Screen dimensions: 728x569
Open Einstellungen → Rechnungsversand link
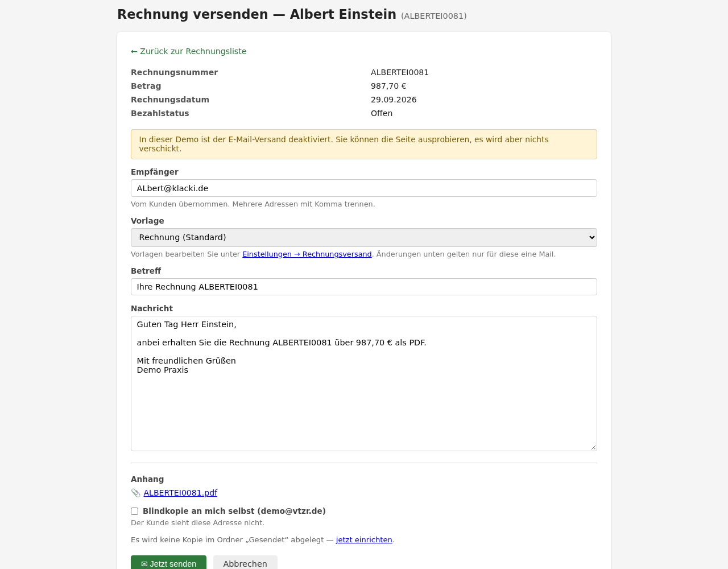[x=307, y=254]
